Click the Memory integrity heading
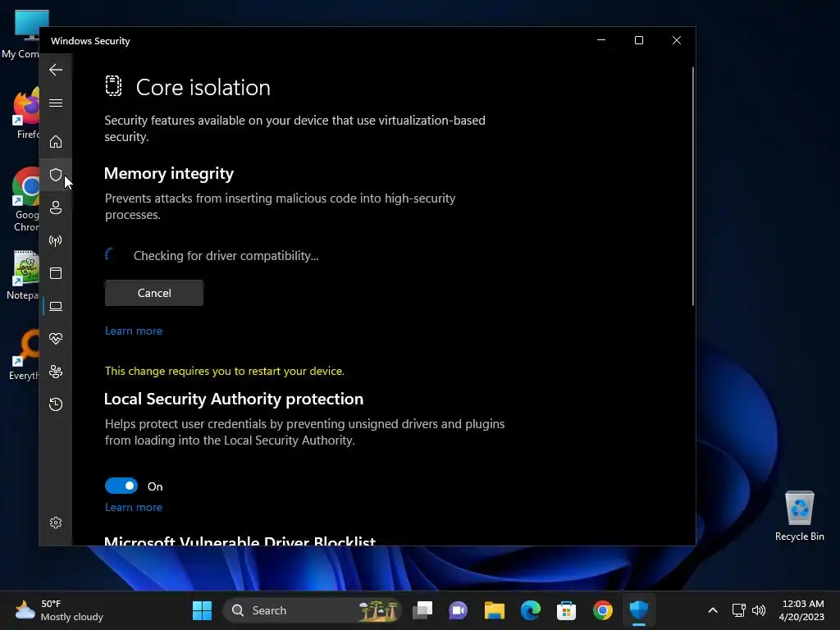 click(169, 174)
